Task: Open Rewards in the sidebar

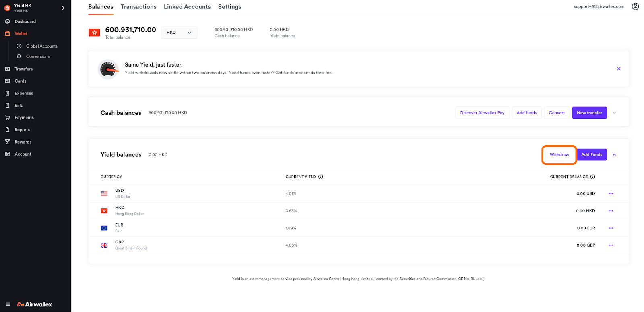Action: (x=23, y=142)
